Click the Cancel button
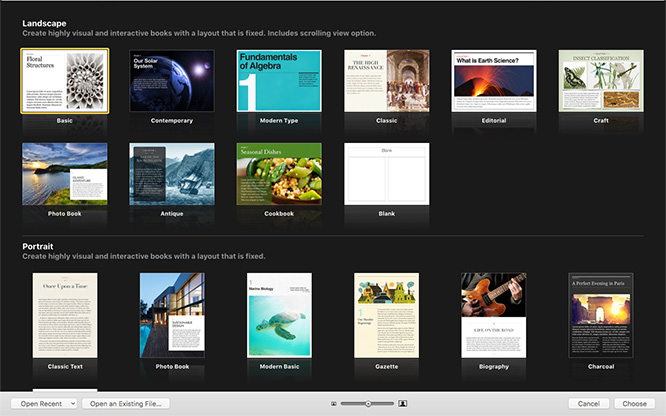 point(588,403)
